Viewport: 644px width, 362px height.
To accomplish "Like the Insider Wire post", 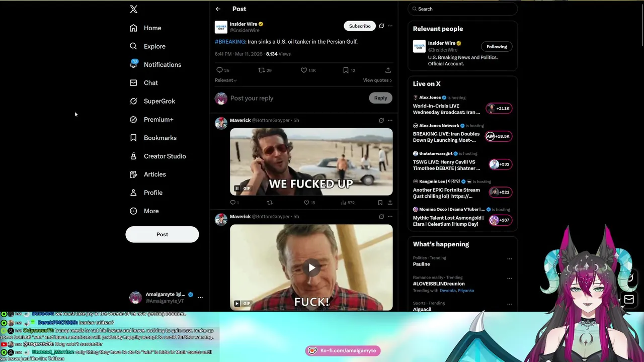I will click(304, 70).
